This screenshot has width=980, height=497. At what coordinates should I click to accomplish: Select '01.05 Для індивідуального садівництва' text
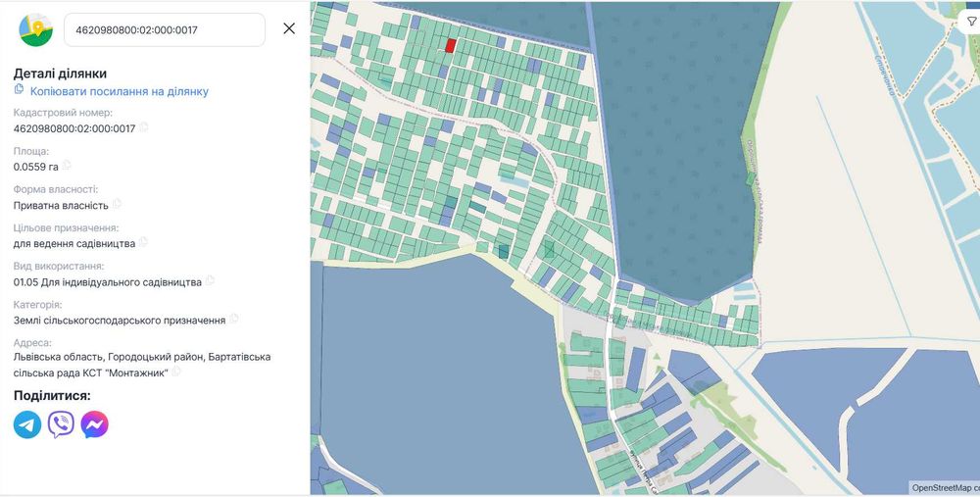point(108,282)
